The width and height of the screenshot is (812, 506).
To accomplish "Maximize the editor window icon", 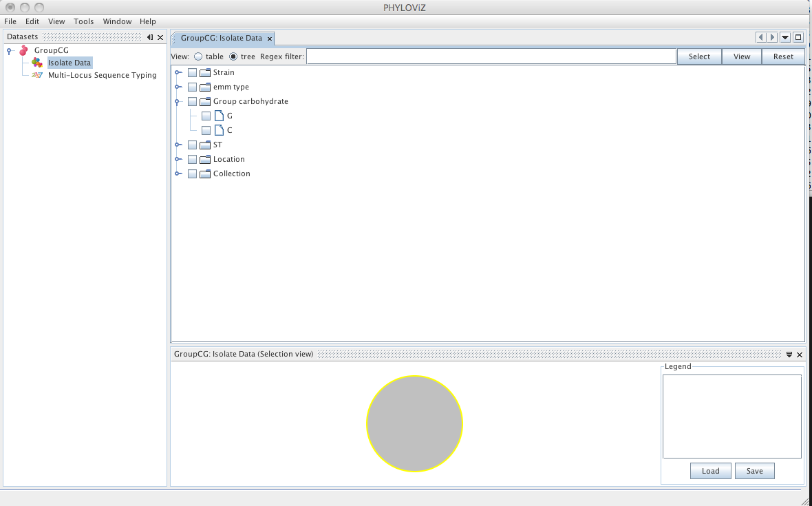I will tap(798, 37).
